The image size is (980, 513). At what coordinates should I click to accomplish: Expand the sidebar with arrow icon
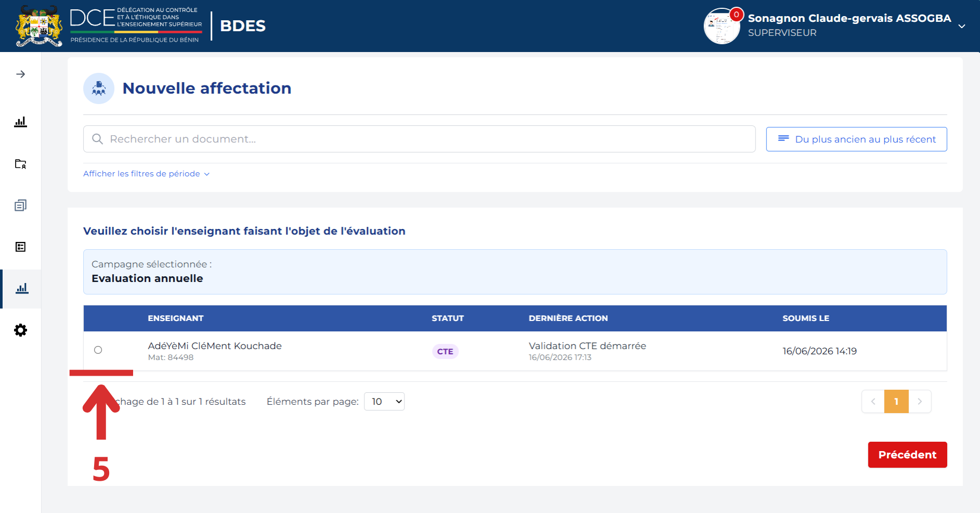pos(20,74)
